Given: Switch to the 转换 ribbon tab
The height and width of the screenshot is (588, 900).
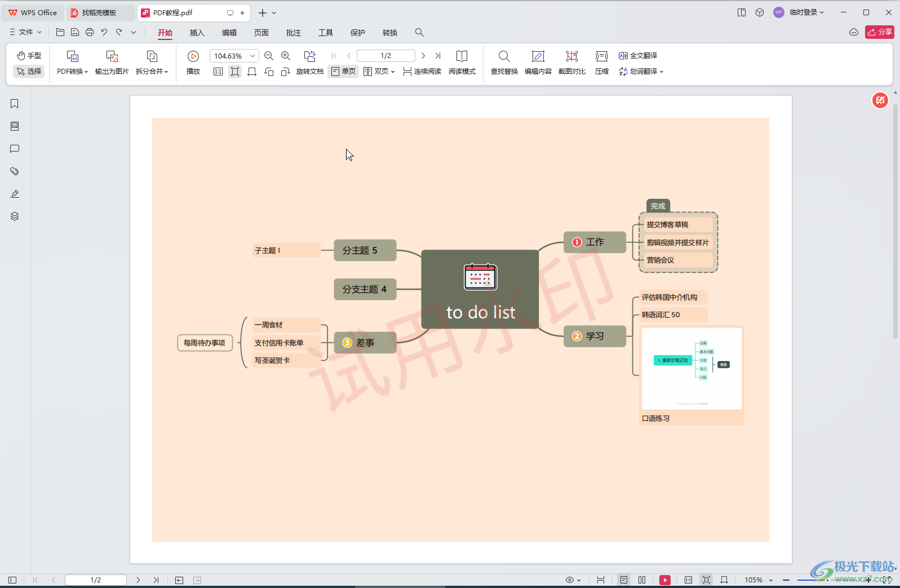Looking at the screenshot, I should click(x=390, y=33).
